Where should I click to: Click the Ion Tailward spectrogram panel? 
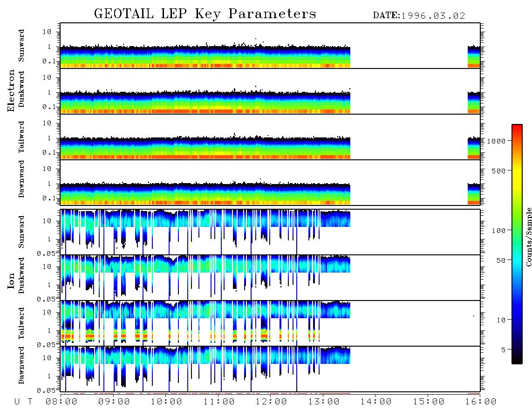[x=270, y=323]
